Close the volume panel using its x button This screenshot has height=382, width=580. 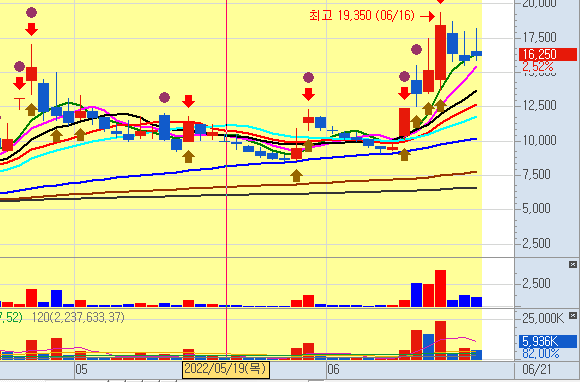[x=573, y=264]
